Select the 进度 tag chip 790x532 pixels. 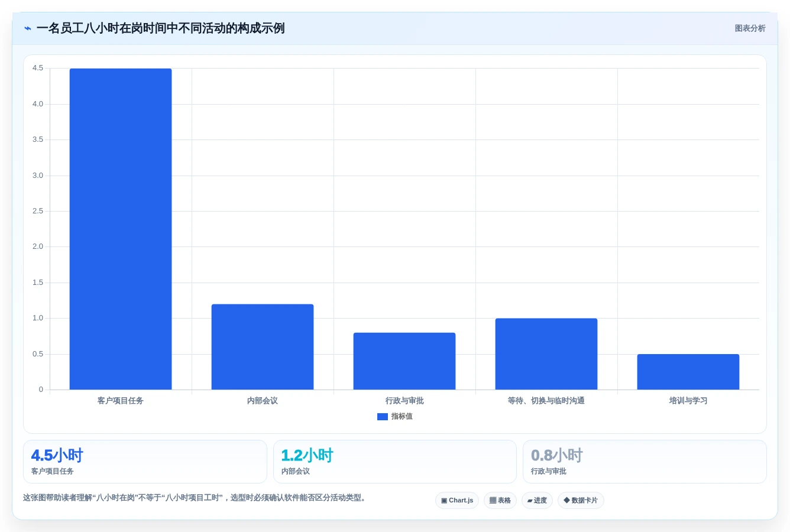[537, 501]
